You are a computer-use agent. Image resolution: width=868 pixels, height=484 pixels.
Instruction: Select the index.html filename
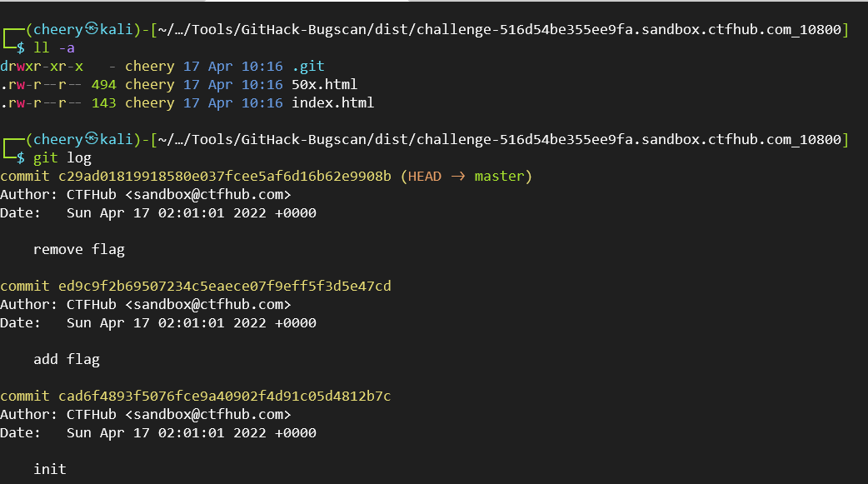click(x=332, y=103)
